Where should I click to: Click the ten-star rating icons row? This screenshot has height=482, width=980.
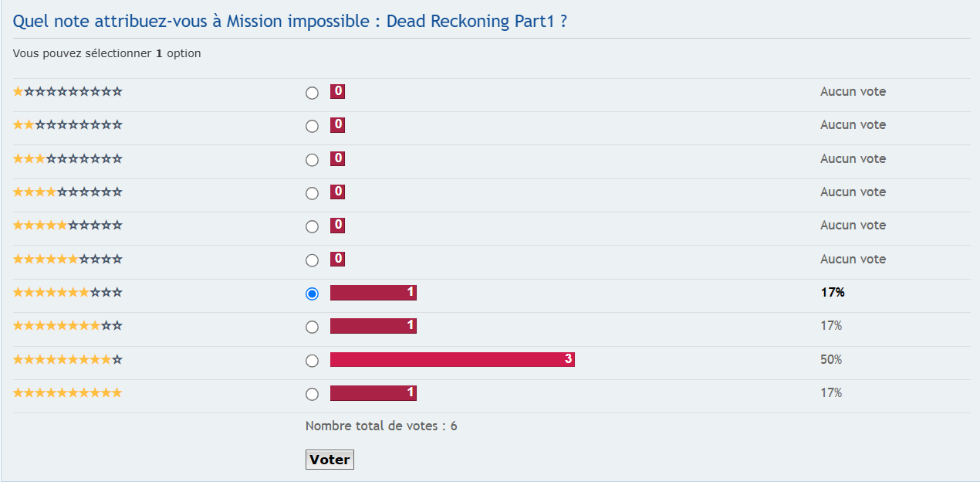[67, 392]
